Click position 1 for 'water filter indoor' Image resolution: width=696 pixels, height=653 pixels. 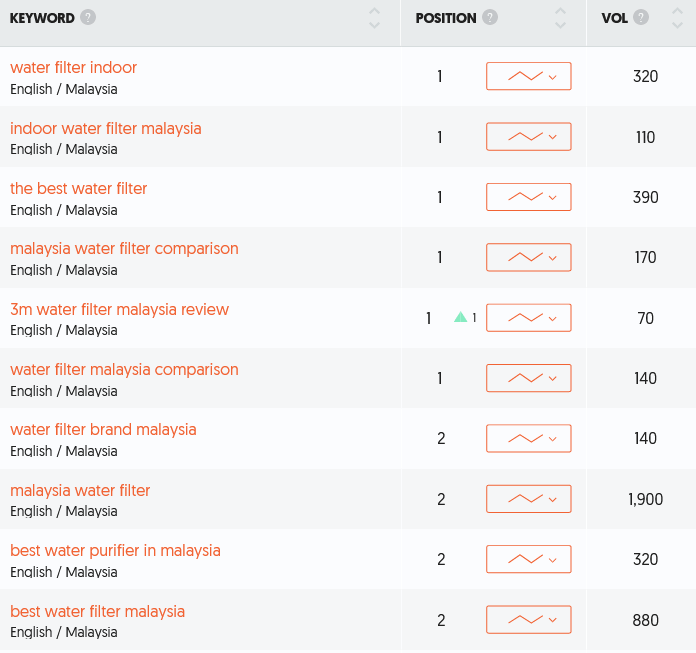[x=439, y=76]
